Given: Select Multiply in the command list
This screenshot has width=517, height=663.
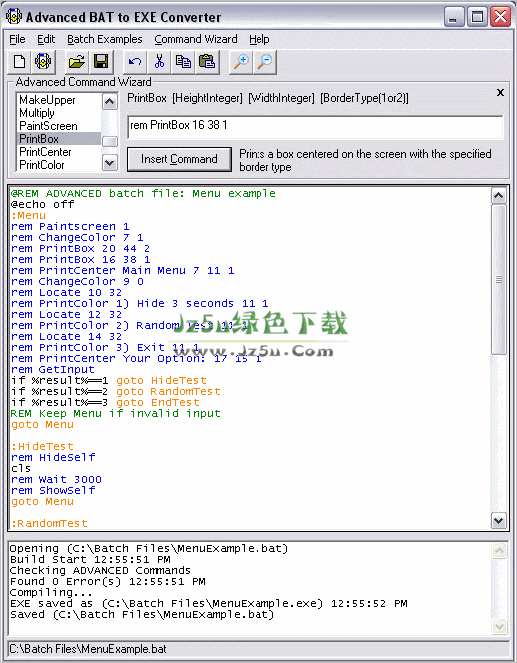Looking at the screenshot, I should coord(59,113).
